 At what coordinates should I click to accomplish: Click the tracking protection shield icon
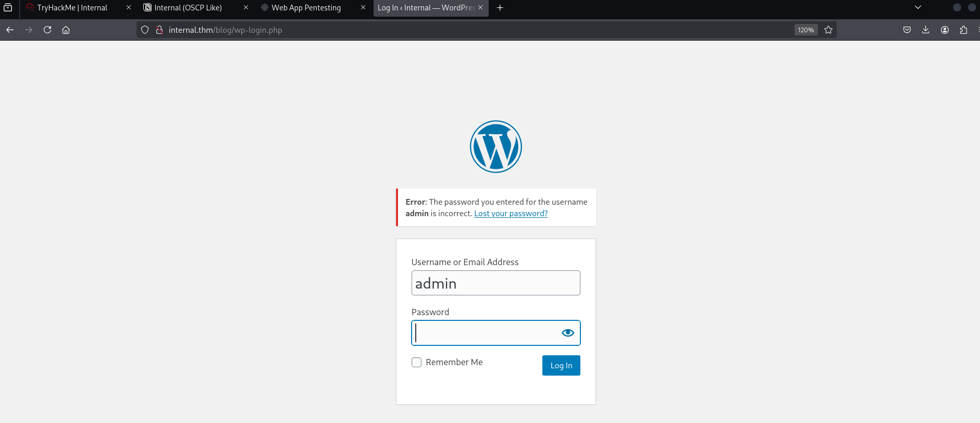[145, 30]
